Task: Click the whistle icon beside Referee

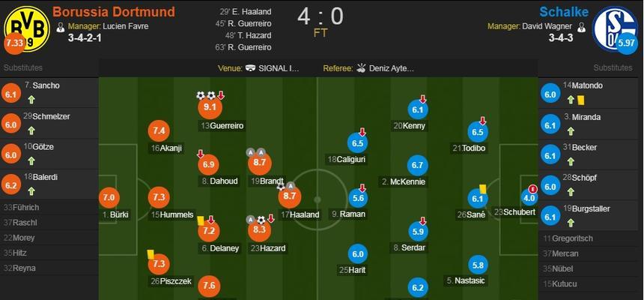Action: click(361, 68)
